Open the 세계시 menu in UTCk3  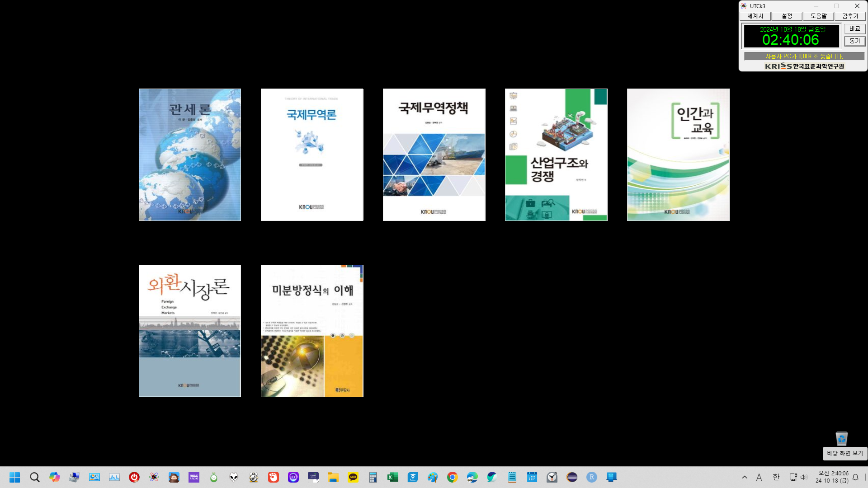pos(755,16)
